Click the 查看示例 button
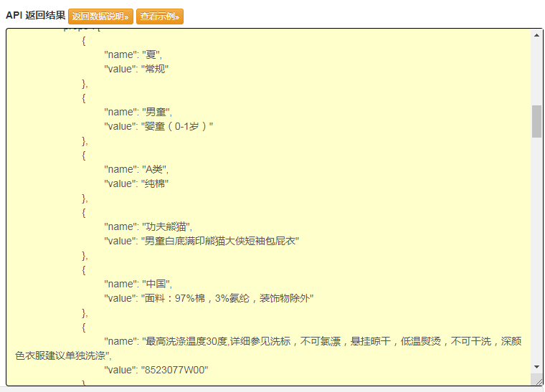The height and width of the screenshot is (392, 545). point(159,16)
